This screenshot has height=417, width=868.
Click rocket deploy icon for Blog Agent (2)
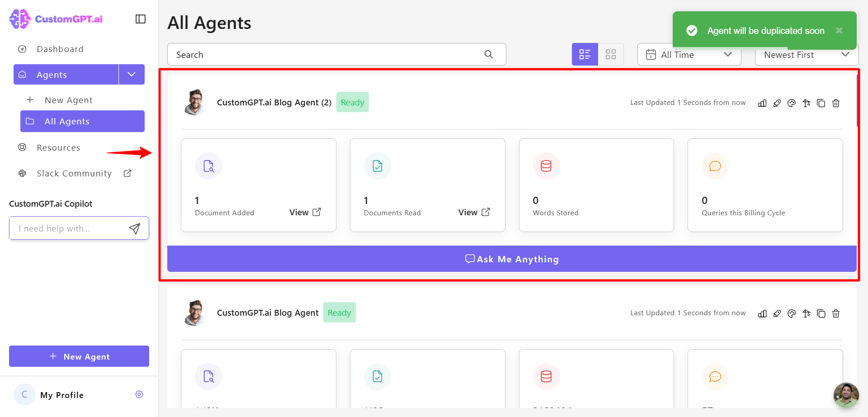pos(777,103)
